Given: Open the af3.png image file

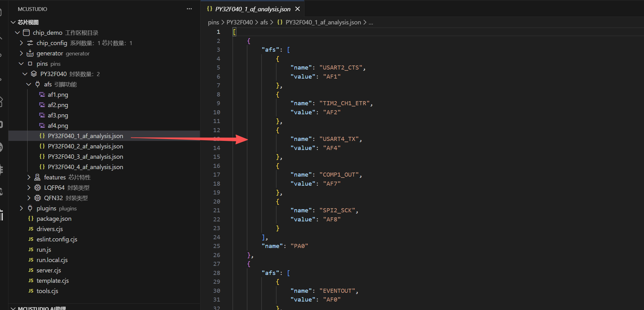Looking at the screenshot, I should tap(58, 115).
